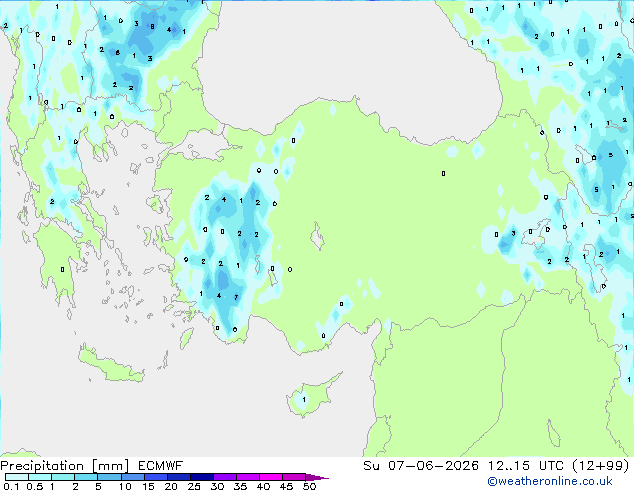This screenshot has height=490, width=634.
Task: Click the ECMWF model label
Action: click(160, 466)
